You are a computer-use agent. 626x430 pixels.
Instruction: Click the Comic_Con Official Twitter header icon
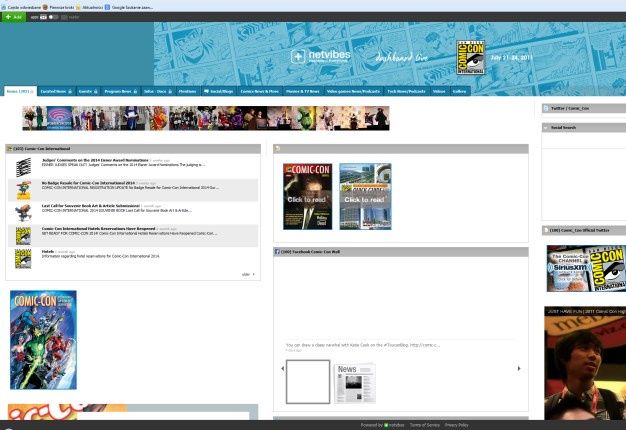546,230
